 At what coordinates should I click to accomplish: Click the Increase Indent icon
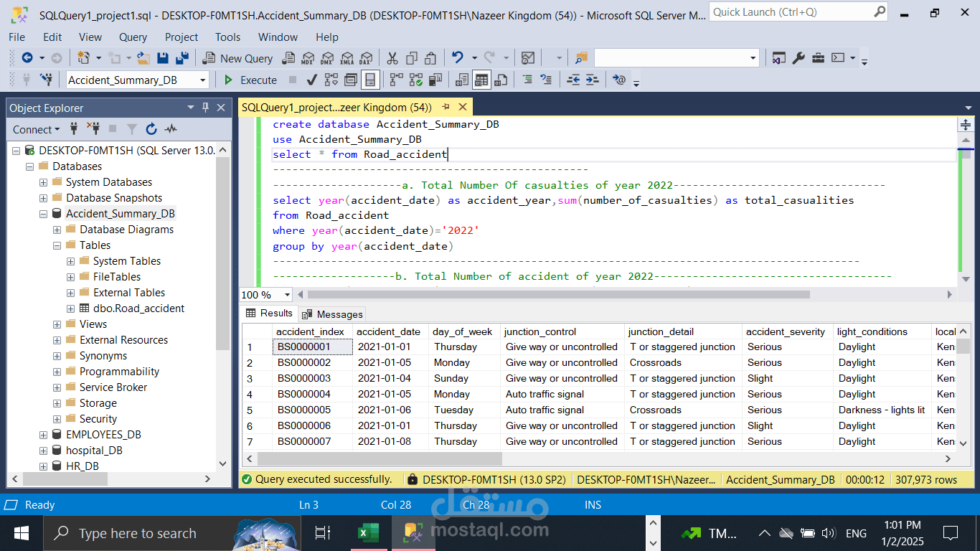pyautogui.click(x=592, y=80)
